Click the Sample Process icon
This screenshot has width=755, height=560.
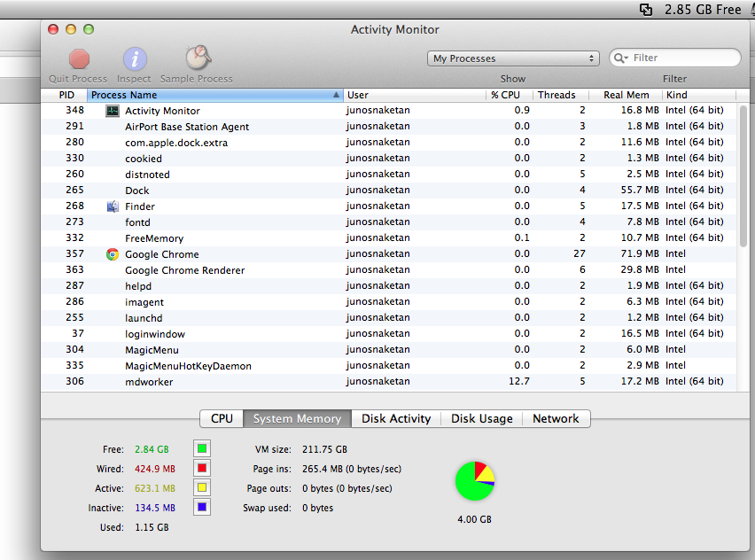point(198,58)
